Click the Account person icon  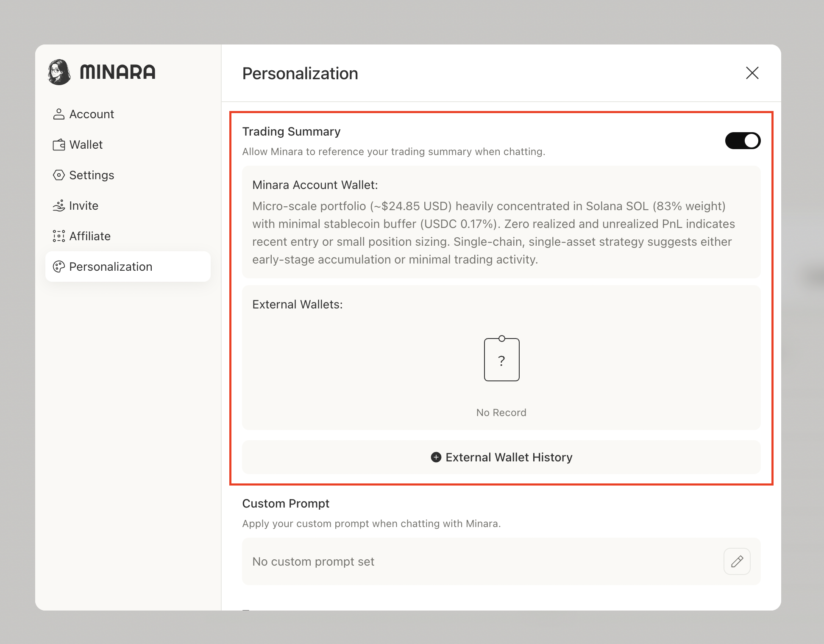pyautogui.click(x=58, y=114)
